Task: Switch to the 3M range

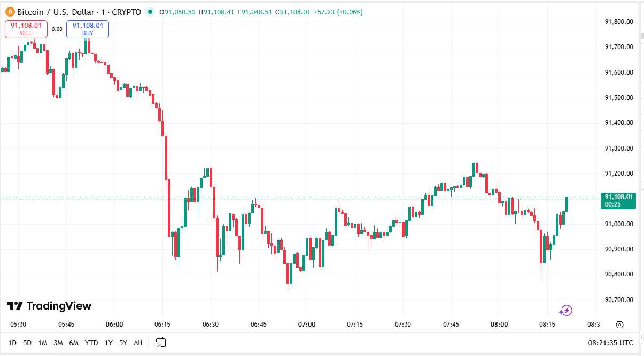Action: coord(58,343)
